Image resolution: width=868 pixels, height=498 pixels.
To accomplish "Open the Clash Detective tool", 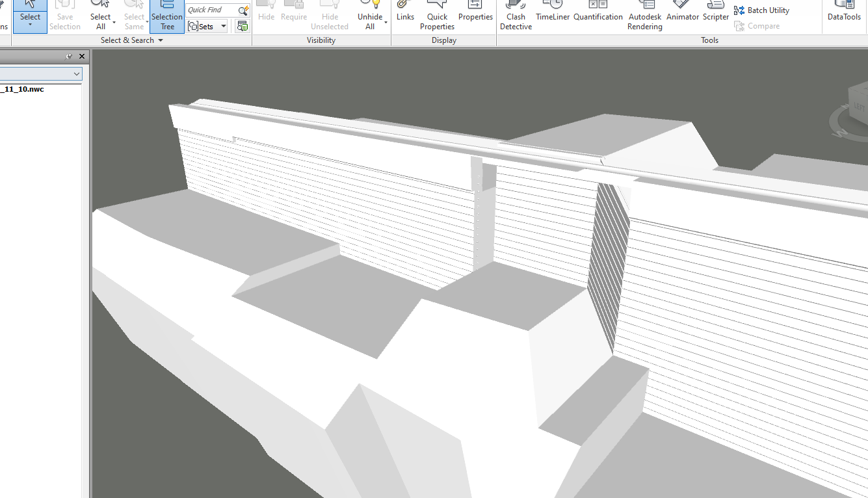I will pos(516,16).
